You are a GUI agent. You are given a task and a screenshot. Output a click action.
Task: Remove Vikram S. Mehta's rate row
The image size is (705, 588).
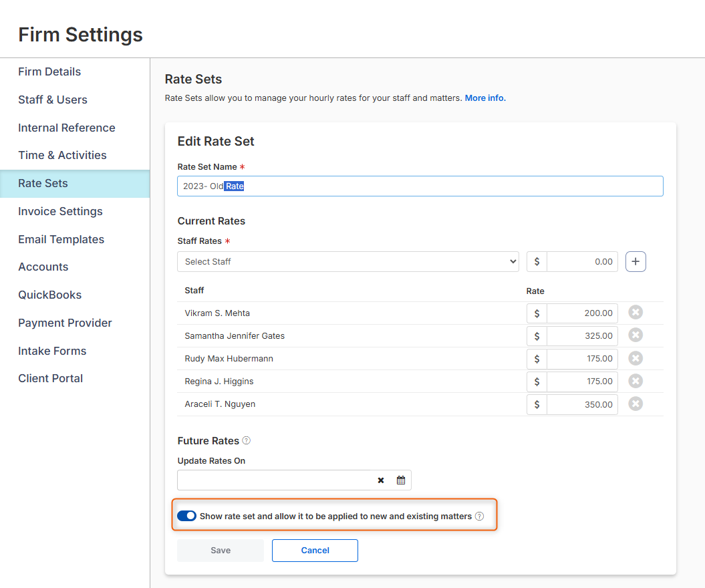[x=636, y=313]
